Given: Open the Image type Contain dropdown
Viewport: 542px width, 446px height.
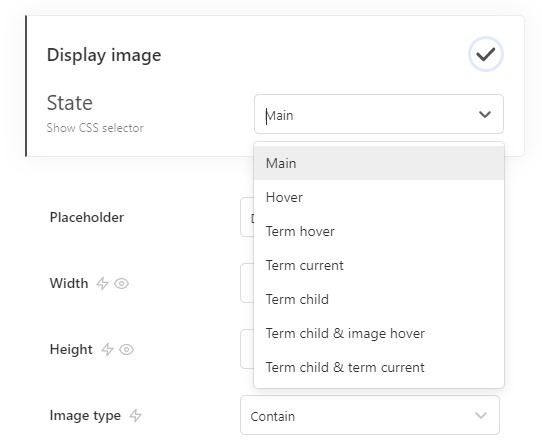Looking at the screenshot, I should pos(370,415).
